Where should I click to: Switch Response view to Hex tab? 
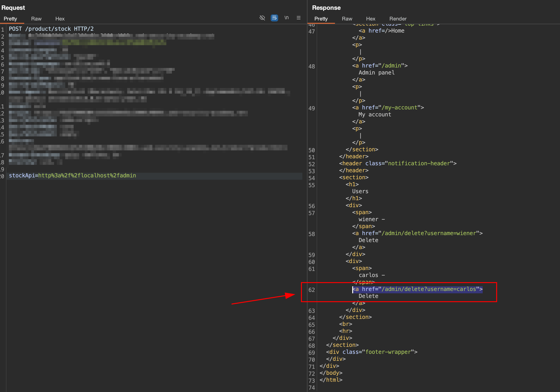tap(370, 19)
